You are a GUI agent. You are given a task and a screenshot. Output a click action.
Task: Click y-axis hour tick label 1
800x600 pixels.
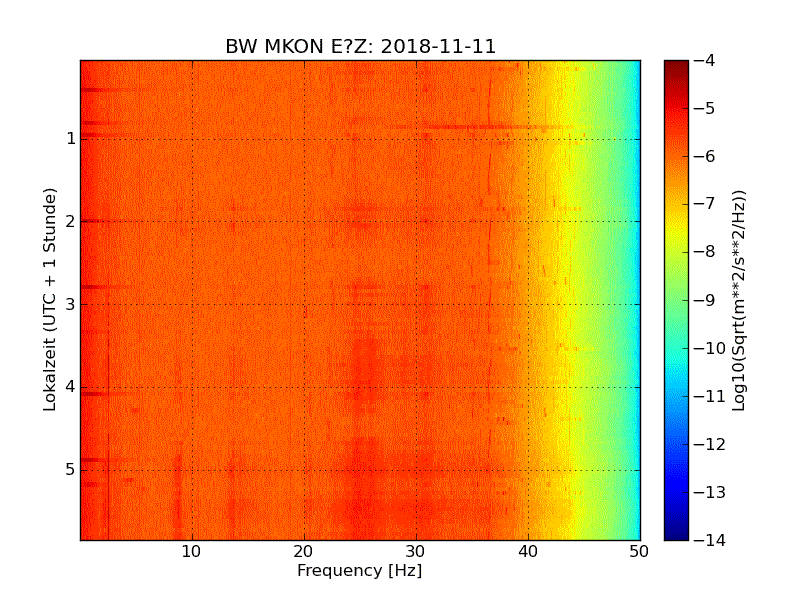click(71, 139)
